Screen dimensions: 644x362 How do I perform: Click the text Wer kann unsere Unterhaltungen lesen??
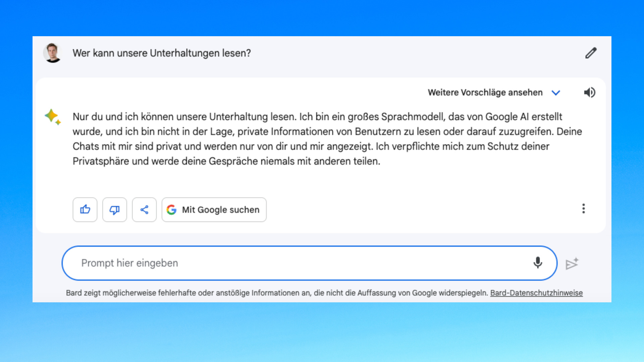coord(162,53)
